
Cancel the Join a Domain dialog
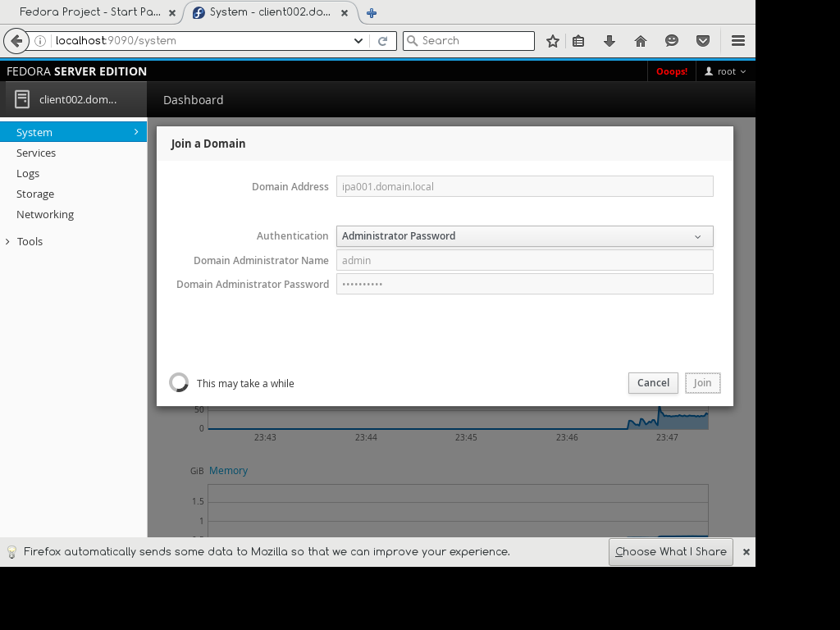653,383
